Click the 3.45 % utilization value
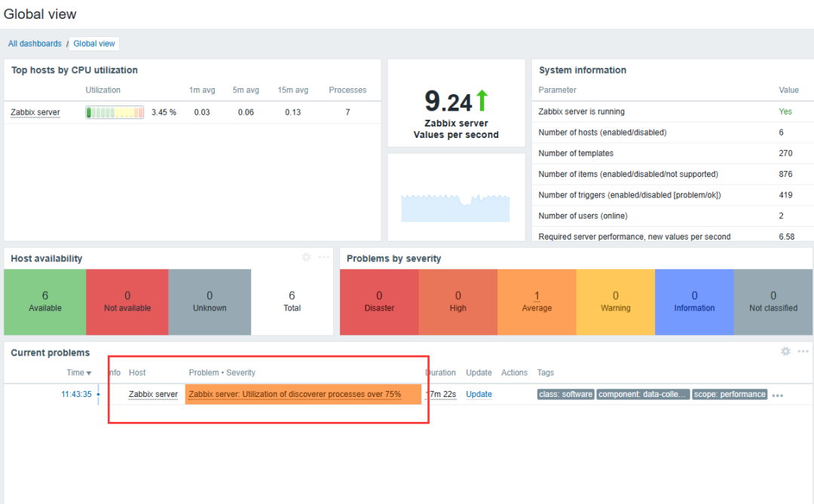Viewport: 814px width, 504px height. [164, 112]
